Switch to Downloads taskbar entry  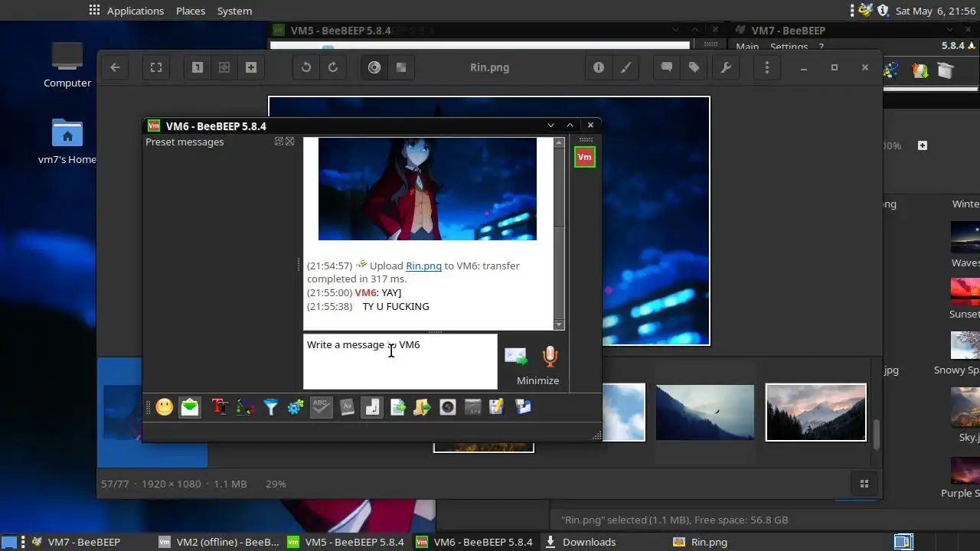(580, 542)
